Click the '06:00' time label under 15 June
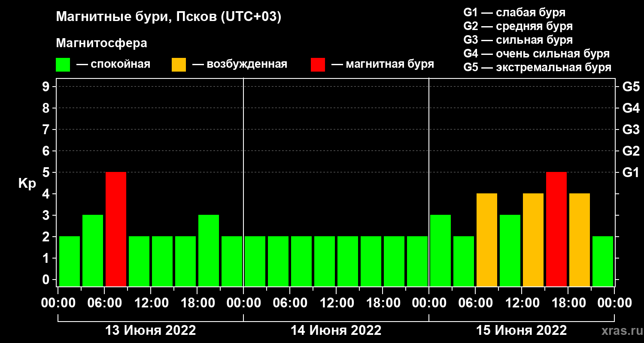 [x=475, y=303]
